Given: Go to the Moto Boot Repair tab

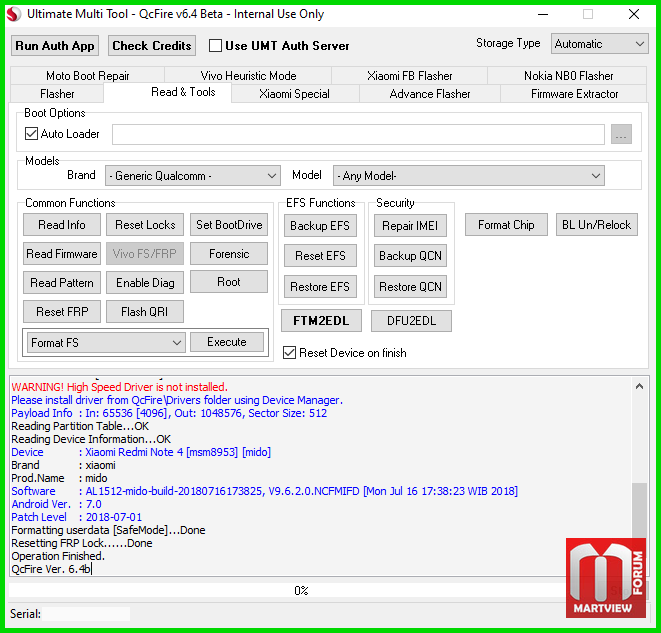Looking at the screenshot, I should 88,76.
